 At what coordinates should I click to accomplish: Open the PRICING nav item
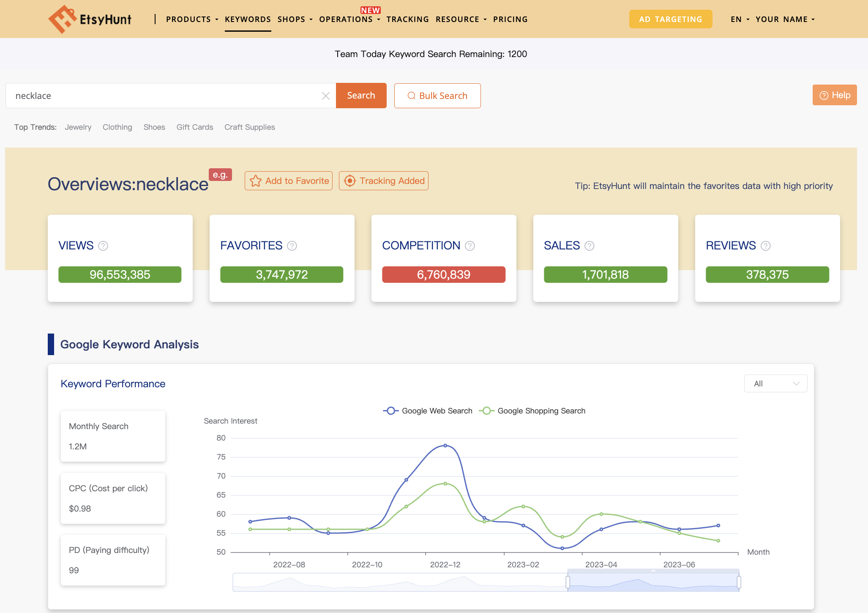pos(510,19)
